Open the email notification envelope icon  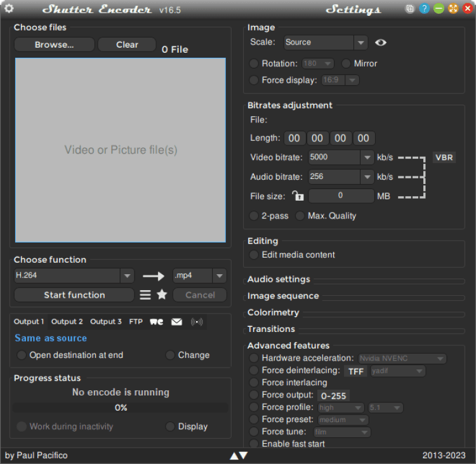176,322
